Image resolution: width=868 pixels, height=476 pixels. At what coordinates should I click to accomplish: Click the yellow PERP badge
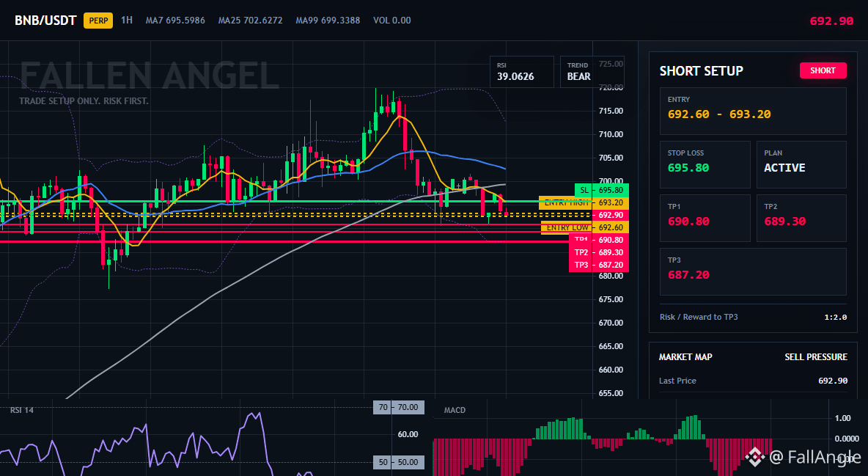(98, 21)
